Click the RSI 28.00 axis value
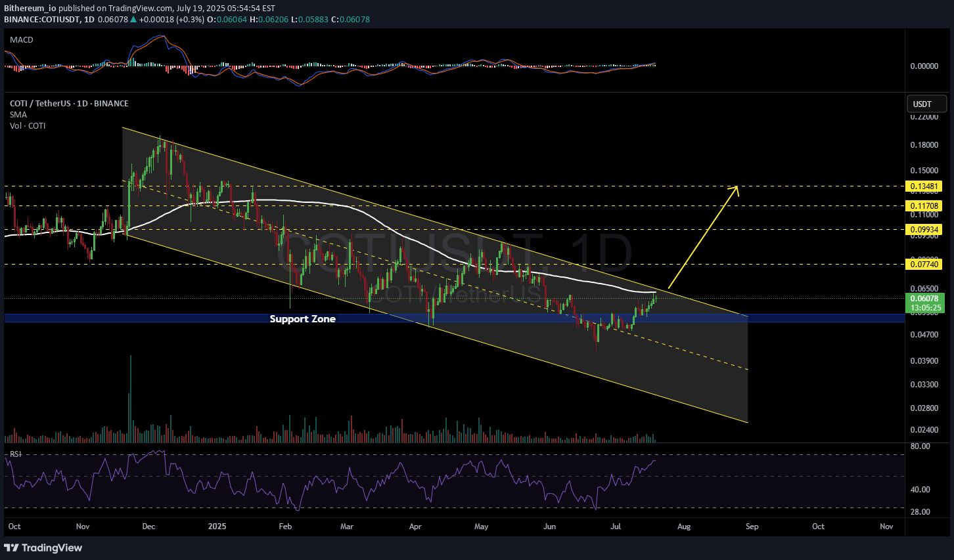 tap(920, 512)
